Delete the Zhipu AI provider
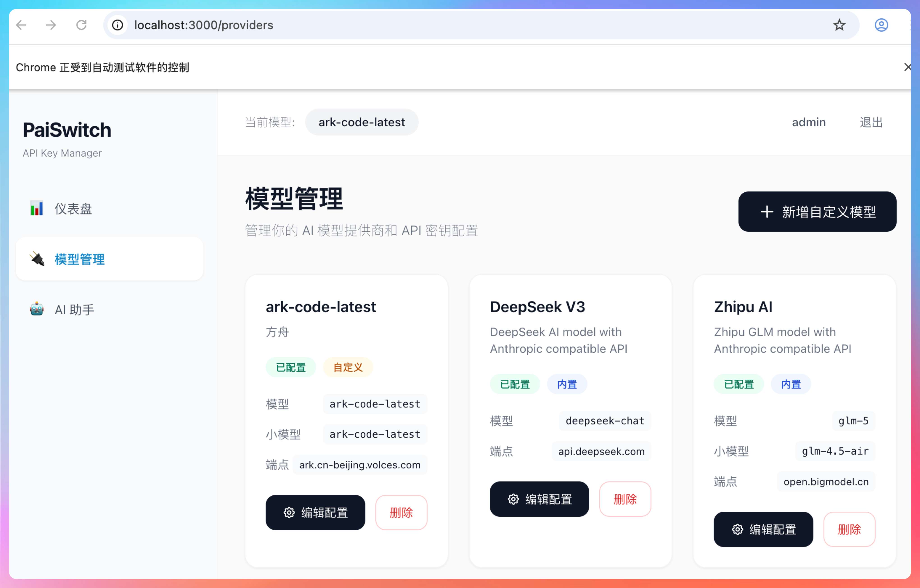Viewport: 920px width, 588px height. pos(849,529)
